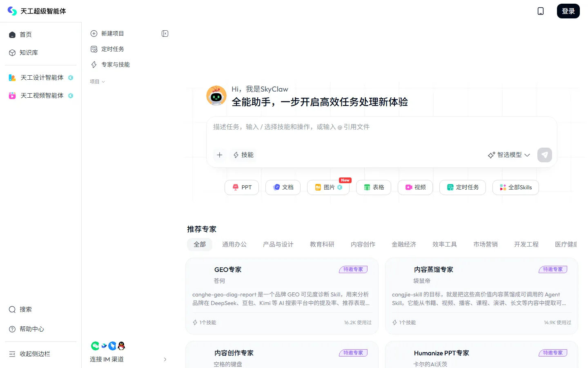Click author name 苍何
This screenshot has width=588, height=368.
coord(219,281)
